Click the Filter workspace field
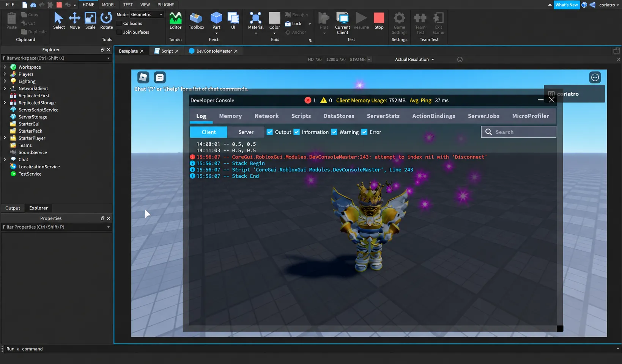This screenshot has height=364, width=622. (56, 58)
